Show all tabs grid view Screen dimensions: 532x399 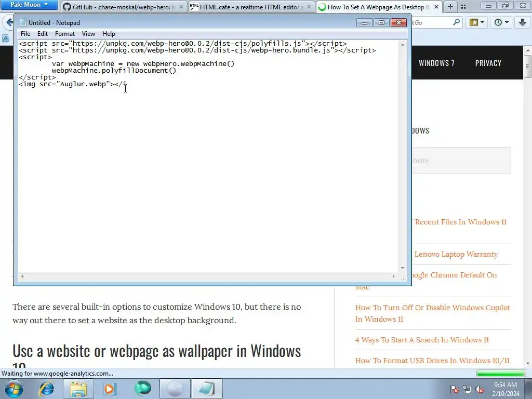pyautogui.click(x=463, y=7)
